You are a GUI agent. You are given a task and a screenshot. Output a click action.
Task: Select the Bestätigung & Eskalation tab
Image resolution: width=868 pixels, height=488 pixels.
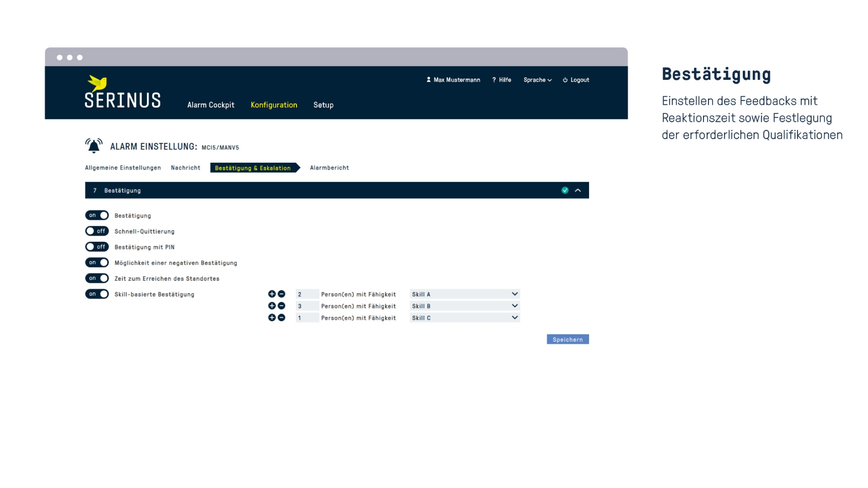(x=255, y=168)
